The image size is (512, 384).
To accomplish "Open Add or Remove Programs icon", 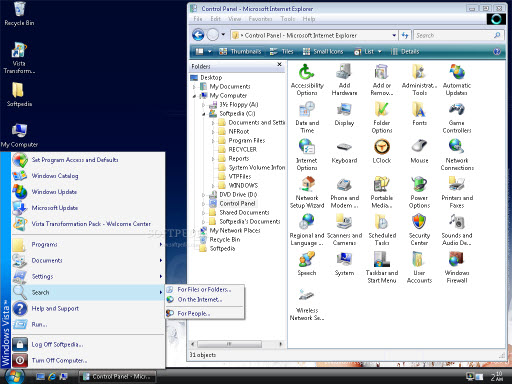I will (382, 79).
